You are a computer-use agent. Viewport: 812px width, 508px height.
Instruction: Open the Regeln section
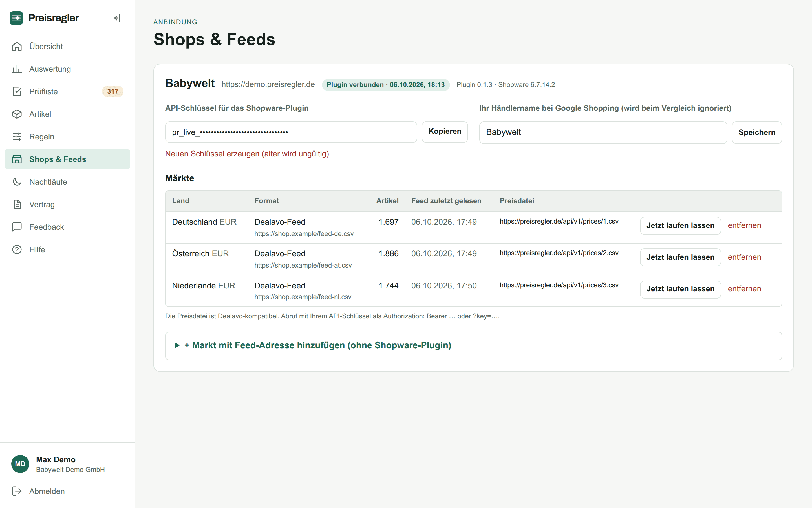pyautogui.click(x=67, y=136)
